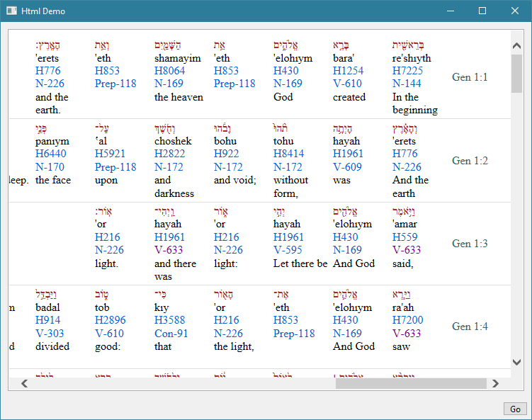
Task: Open Strong's link H3588 under kiy
Action: coord(169,320)
